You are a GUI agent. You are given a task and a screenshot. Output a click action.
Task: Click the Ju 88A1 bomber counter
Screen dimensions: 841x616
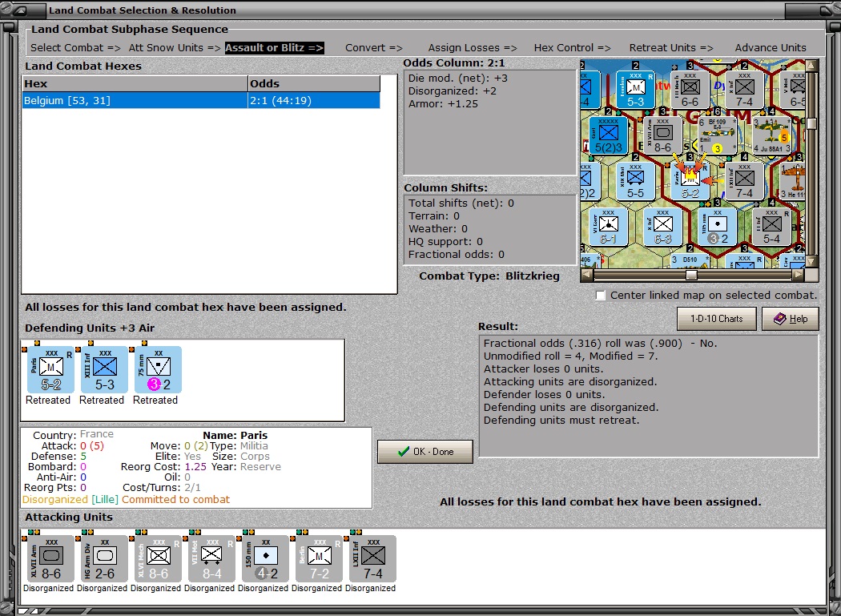coord(771,135)
